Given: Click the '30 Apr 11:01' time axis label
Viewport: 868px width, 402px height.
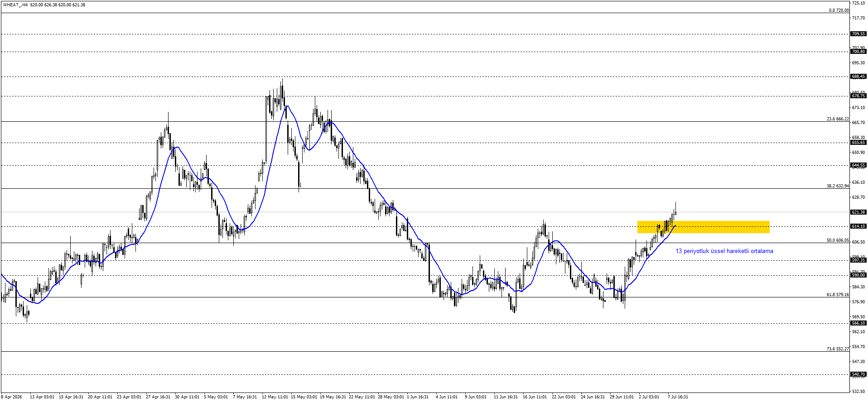Looking at the screenshot, I should pyautogui.click(x=187, y=397).
